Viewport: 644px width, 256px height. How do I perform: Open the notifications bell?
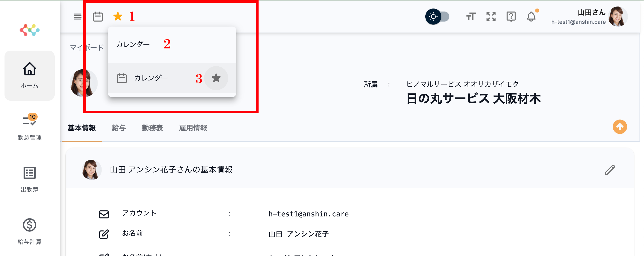click(531, 17)
